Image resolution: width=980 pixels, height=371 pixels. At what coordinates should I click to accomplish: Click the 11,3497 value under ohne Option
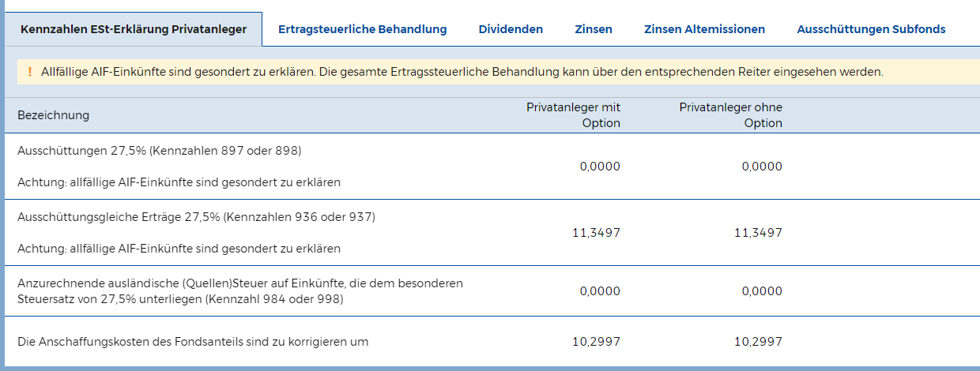click(x=758, y=233)
